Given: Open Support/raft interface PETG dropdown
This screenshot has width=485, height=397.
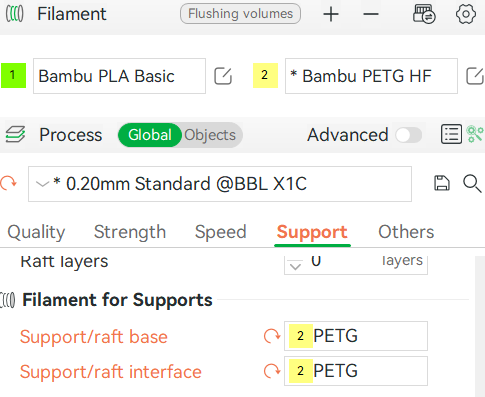Looking at the screenshot, I should pyautogui.click(x=356, y=371).
